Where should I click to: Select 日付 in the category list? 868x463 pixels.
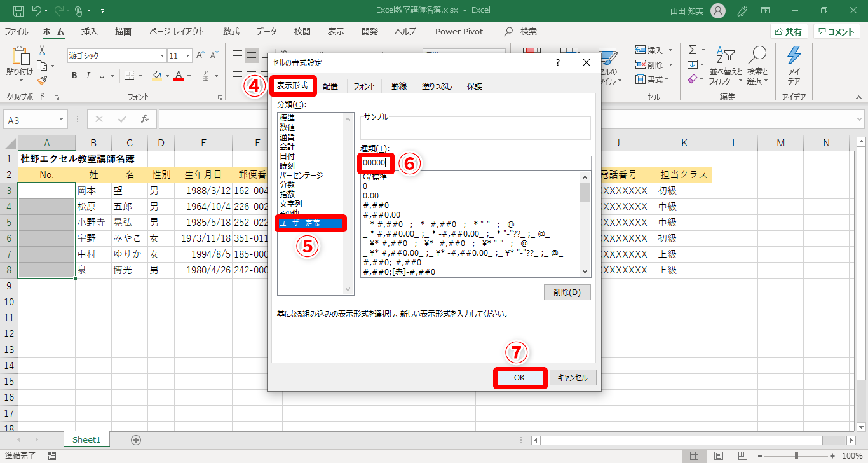(x=287, y=156)
